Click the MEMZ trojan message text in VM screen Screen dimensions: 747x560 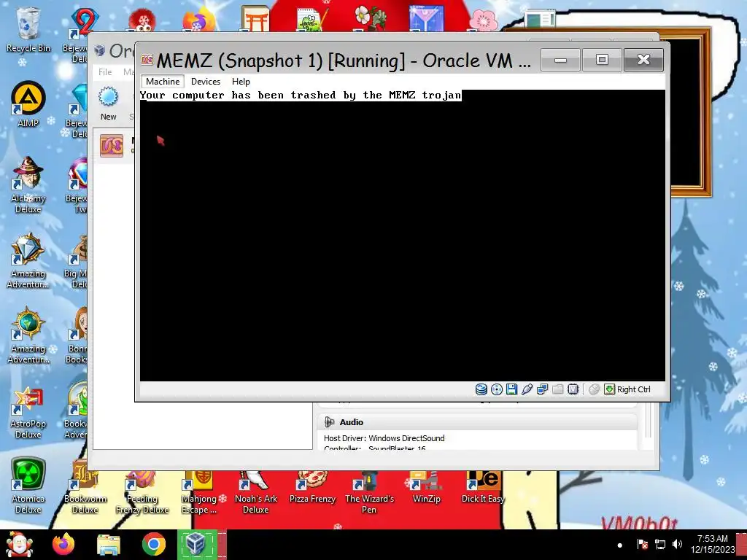point(301,96)
